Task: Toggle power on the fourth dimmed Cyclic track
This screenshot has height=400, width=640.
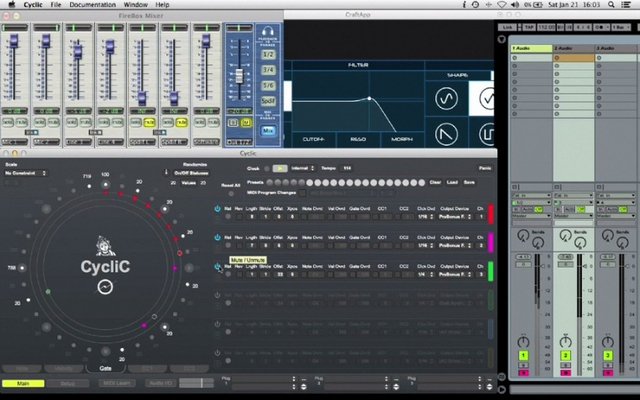Action: click(217, 295)
